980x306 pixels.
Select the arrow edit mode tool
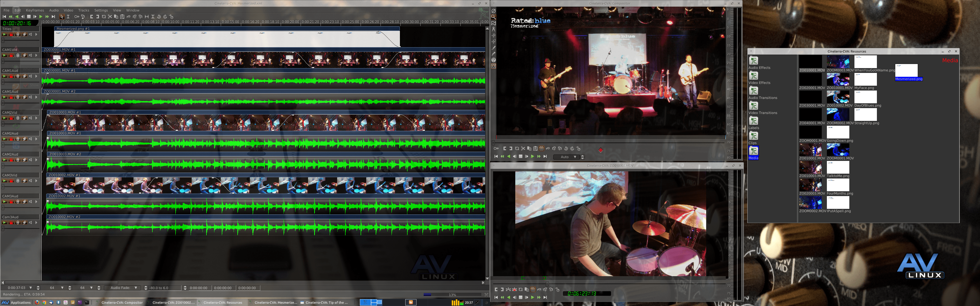62,17
